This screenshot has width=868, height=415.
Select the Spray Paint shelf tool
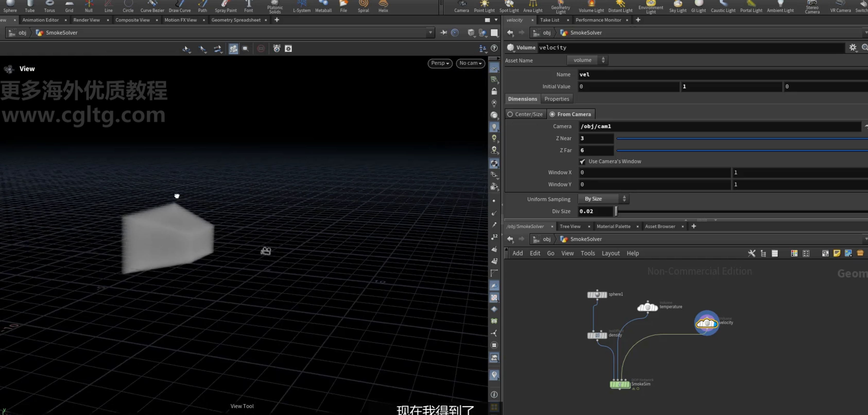click(225, 7)
